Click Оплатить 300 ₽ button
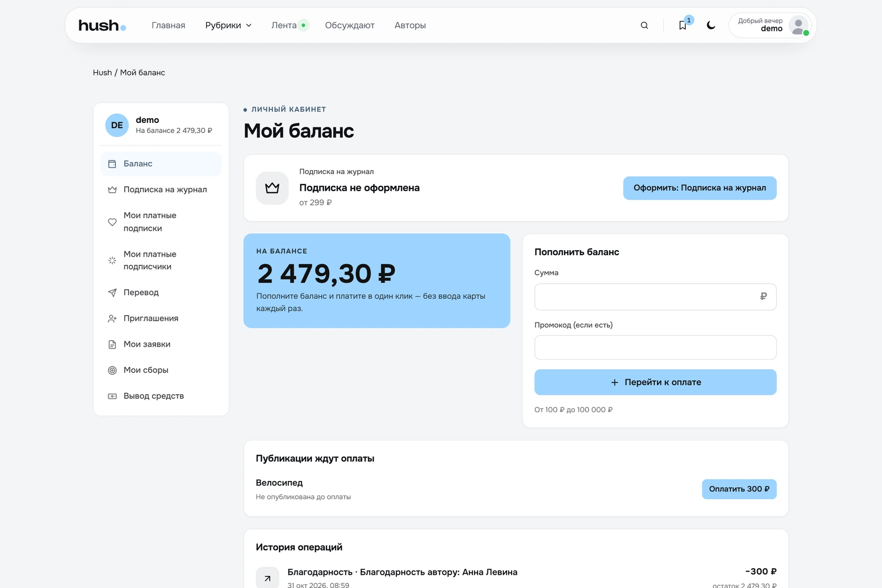882x588 pixels. click(x=739, y=489)
